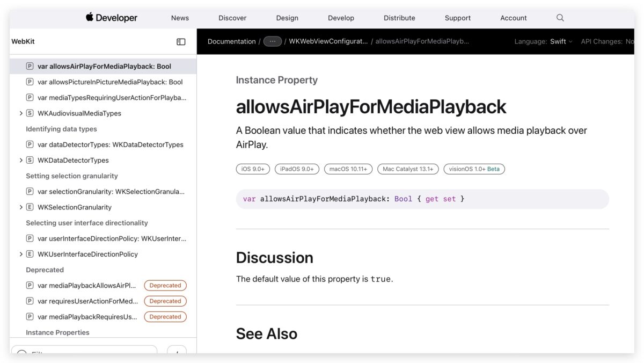
Task: Expand WKAudiovisualMediaTypes tree node
Action: pos(21,113)
